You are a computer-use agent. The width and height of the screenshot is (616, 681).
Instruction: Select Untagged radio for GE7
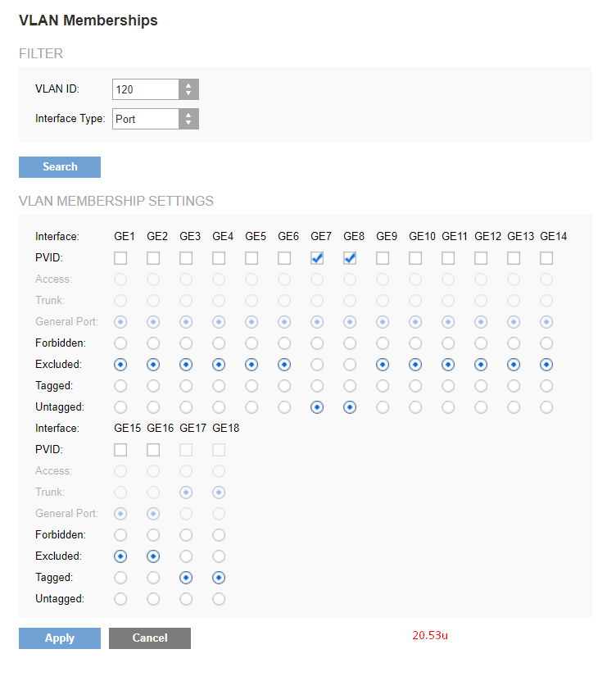click(x=317, y=407)
